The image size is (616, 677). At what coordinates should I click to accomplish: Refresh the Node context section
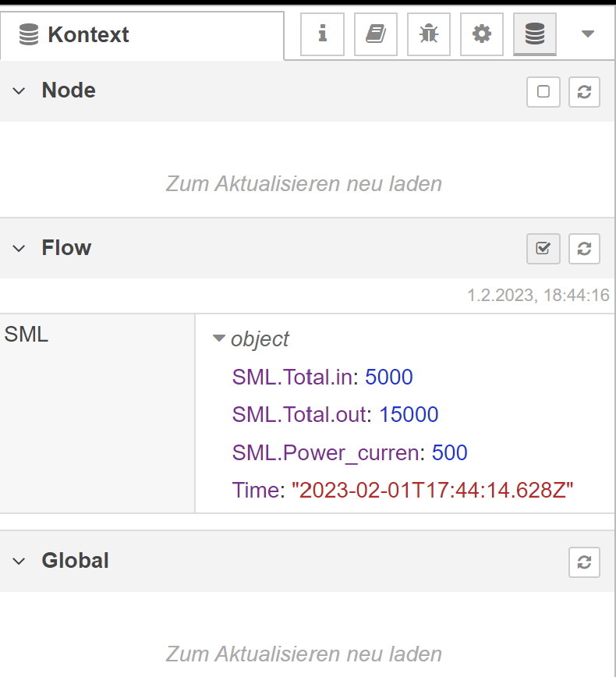[x=584, y=91]
